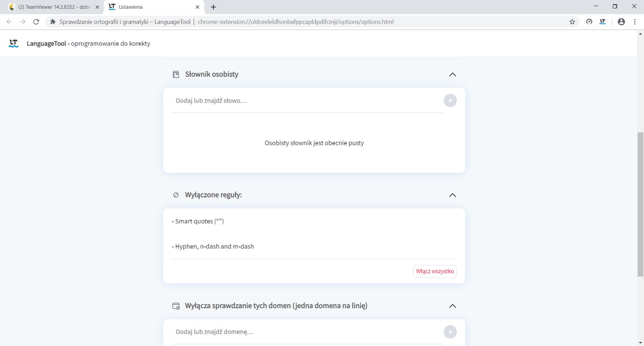Collapse the Wyłączone reguły section

pyautogui.click(x=452, y=195)
